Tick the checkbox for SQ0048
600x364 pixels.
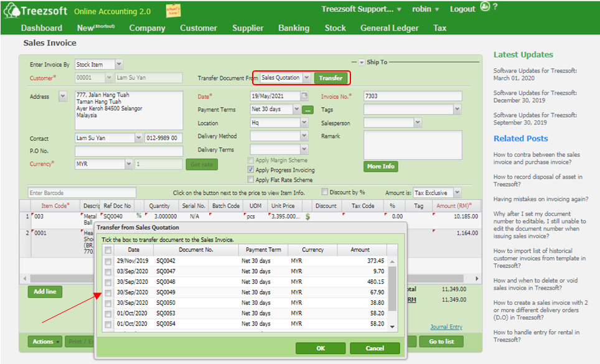point(108,282)
